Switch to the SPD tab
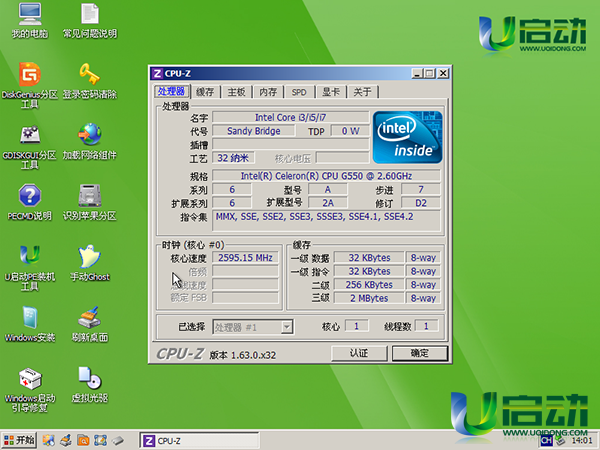This screenshot has width=600, height=450. point(299,92)
